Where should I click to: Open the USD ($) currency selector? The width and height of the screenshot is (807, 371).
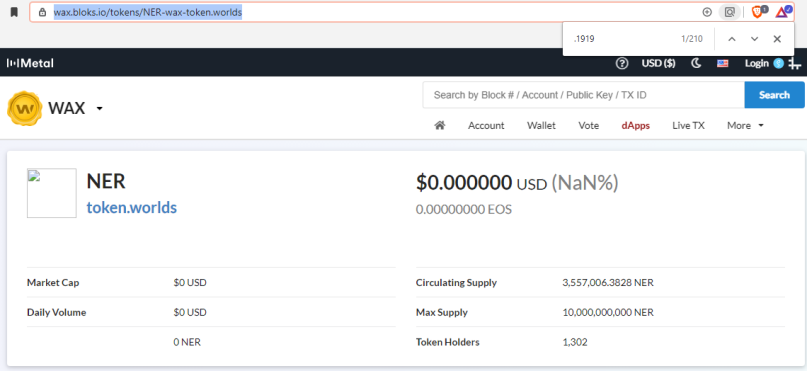(658, 63)
